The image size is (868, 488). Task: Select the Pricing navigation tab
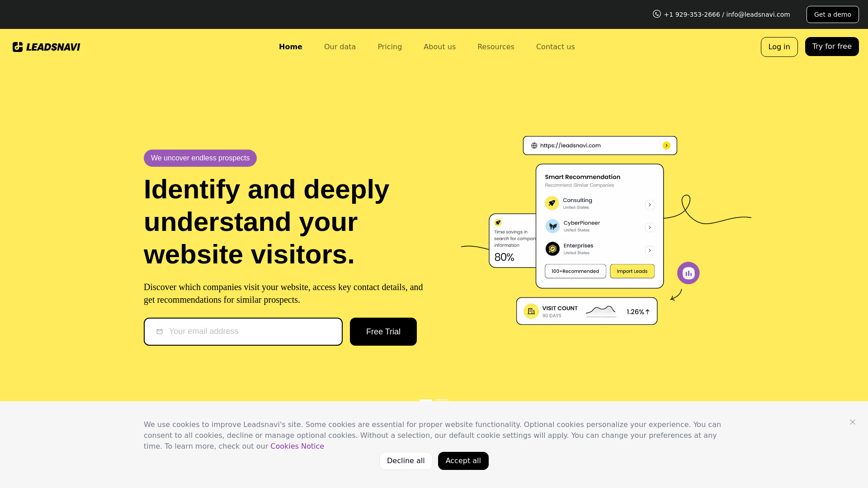point(390,47)
